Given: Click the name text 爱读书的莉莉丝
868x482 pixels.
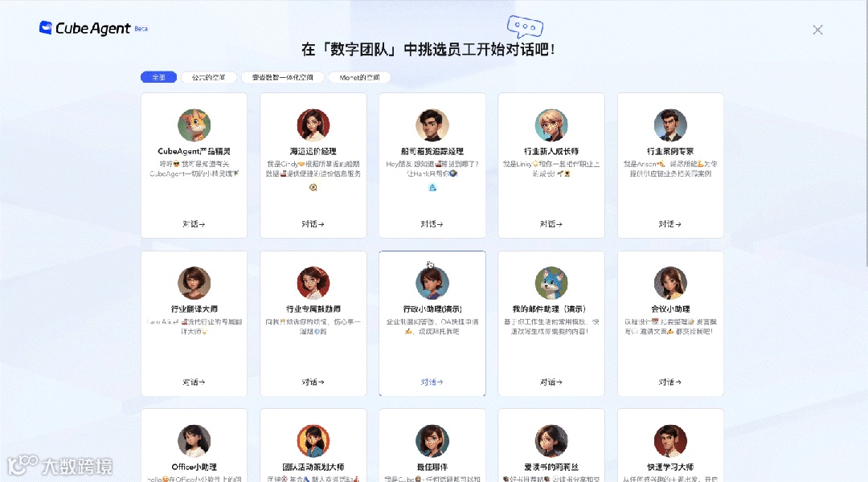Looking at the screenshot, I should click(551, 467).
